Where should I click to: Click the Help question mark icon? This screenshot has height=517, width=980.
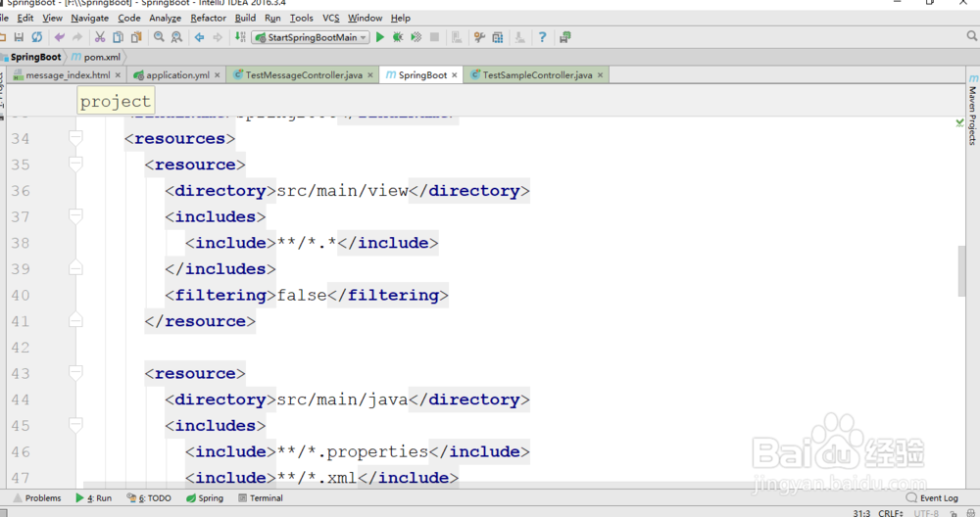click(542, 37)
